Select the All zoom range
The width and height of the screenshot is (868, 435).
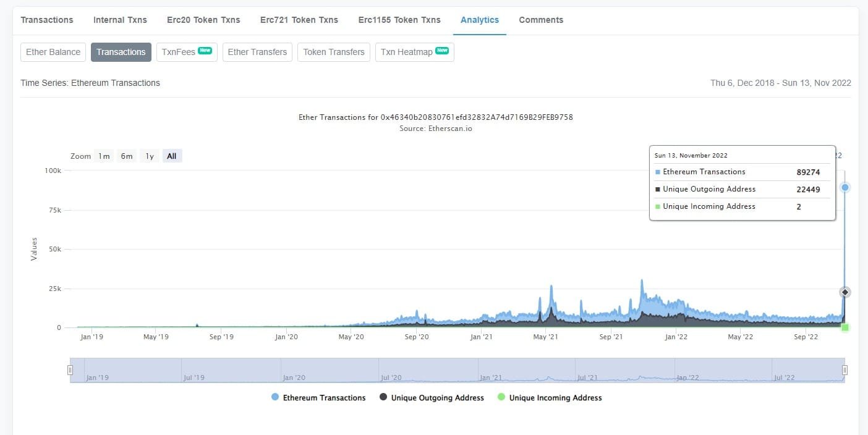tap(171, 156)
